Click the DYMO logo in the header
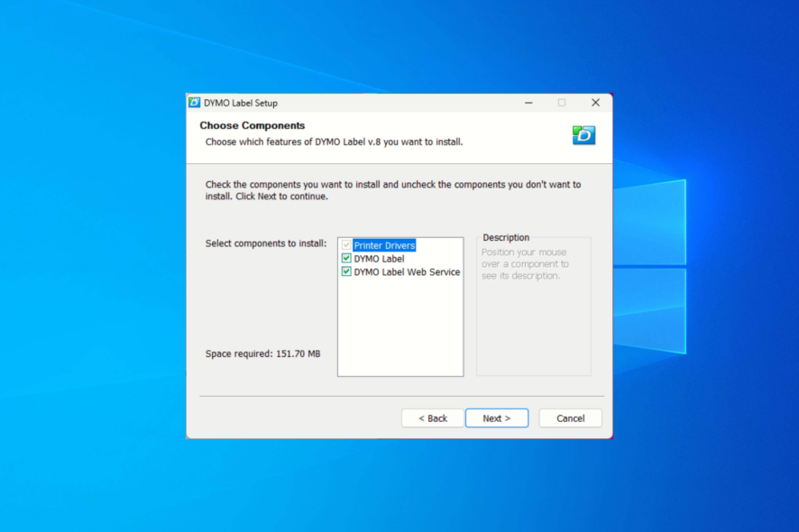 tap(583, 135)
